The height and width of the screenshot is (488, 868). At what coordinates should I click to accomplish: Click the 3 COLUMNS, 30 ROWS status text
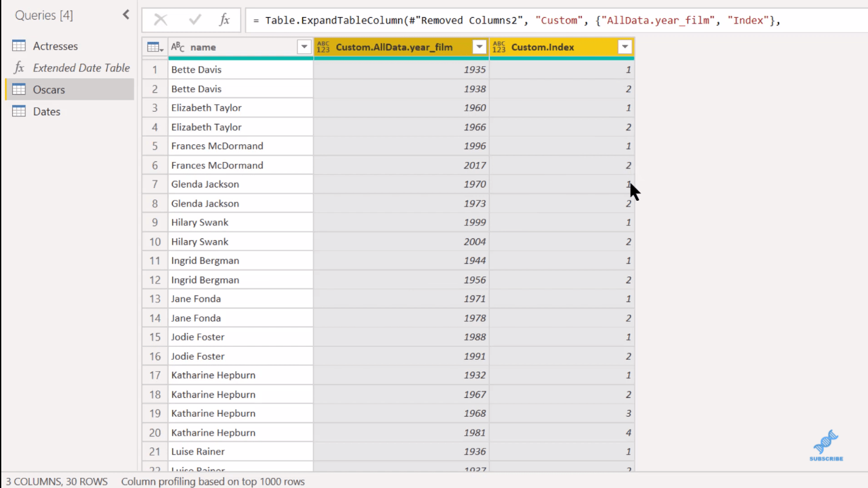57,482
